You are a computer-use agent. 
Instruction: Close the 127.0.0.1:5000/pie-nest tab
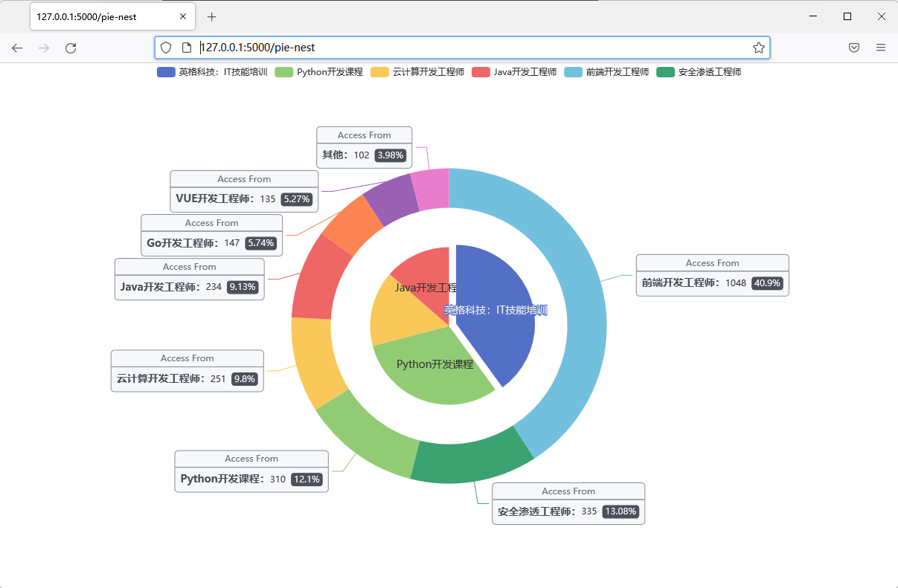pyautogui.click(x=183, y=16)
